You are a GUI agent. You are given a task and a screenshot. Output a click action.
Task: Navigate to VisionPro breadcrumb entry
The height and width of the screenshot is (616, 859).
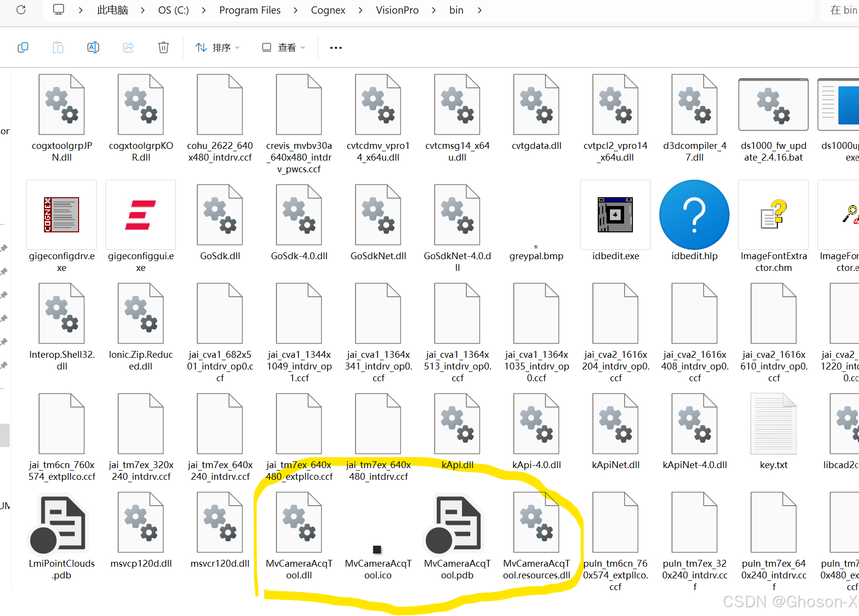click(397, 10)
